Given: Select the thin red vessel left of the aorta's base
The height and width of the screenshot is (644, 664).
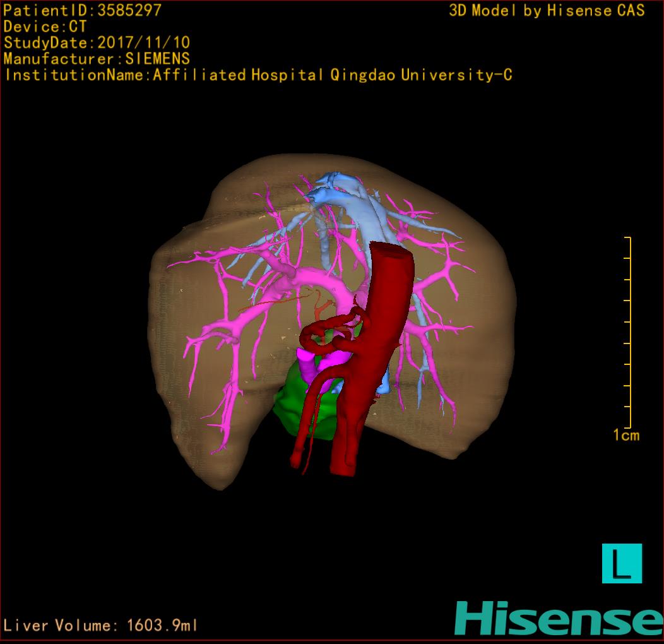Looking at the screenshot, I should pyautogui.click(x=303, y=436).
